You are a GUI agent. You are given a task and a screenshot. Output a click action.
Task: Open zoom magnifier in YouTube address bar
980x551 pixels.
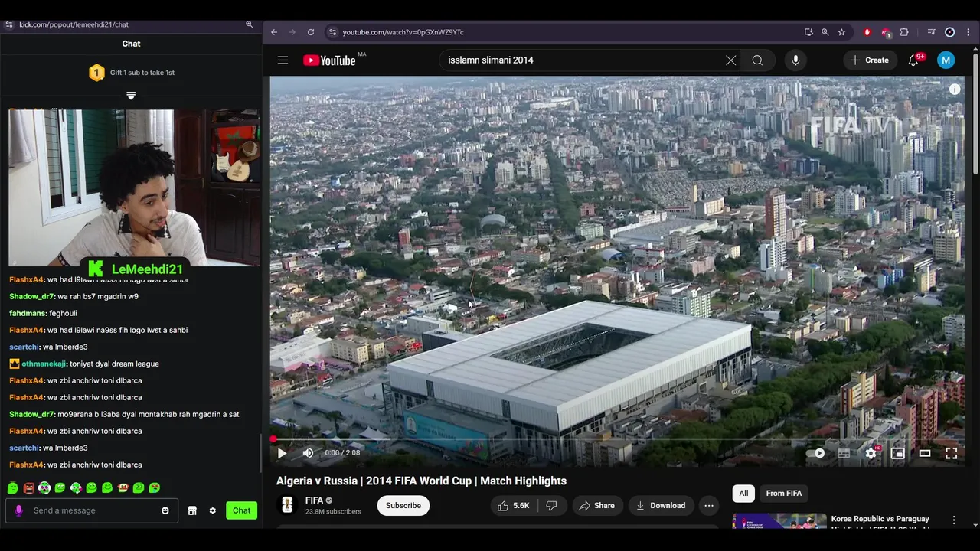[825, 32]
